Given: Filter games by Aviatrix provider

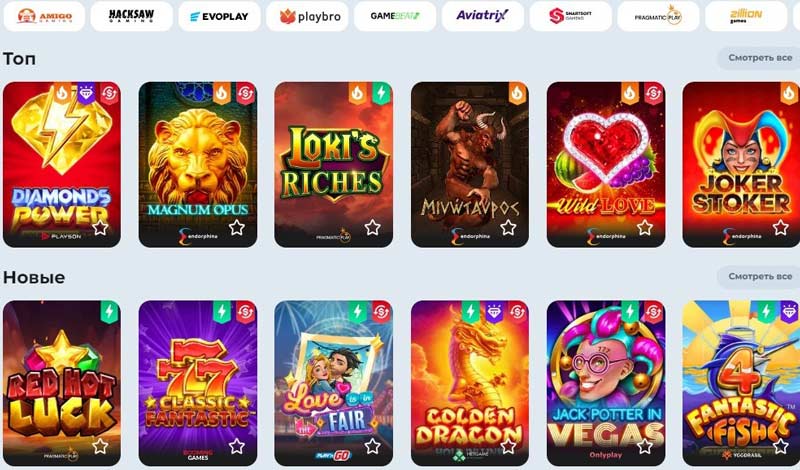Looking at the screenshot, I should coord(483,16).
